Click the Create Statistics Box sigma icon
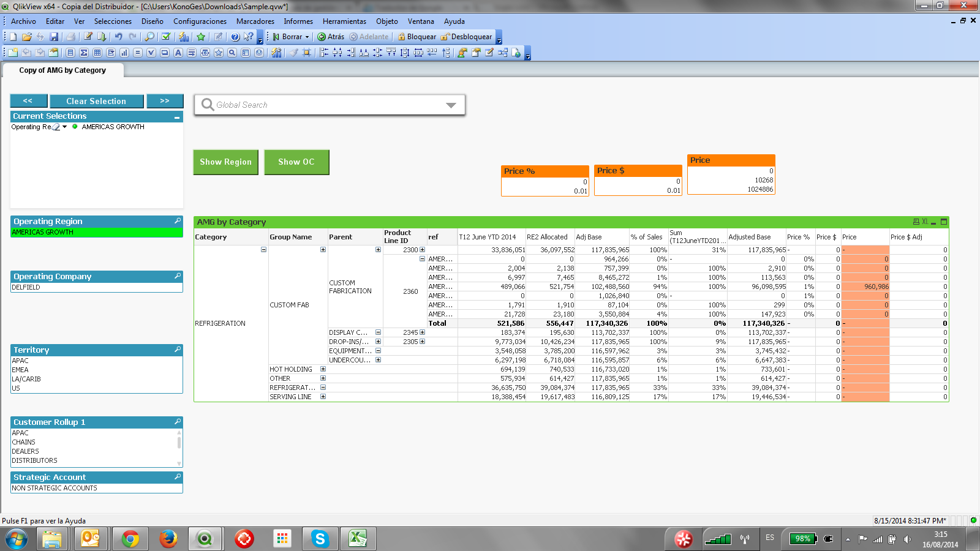This screenshot has height=551, width=980. pyautogui.click(x=84, y=53)
